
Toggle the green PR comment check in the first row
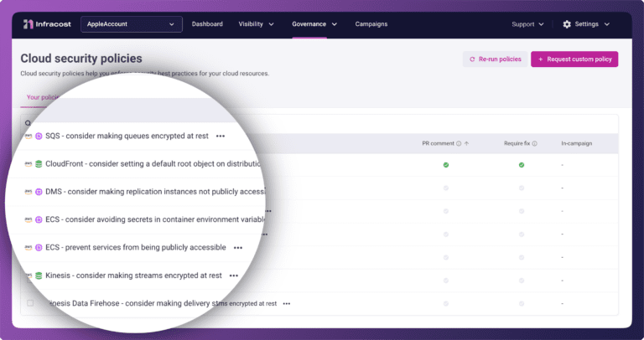point(446,165)
